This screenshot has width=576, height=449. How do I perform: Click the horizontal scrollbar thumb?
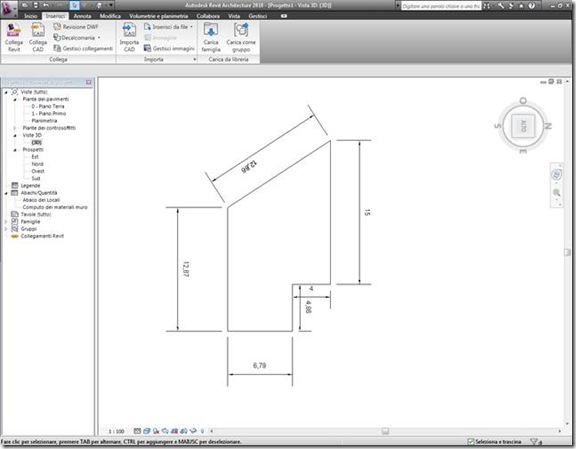tap(385, 431)
